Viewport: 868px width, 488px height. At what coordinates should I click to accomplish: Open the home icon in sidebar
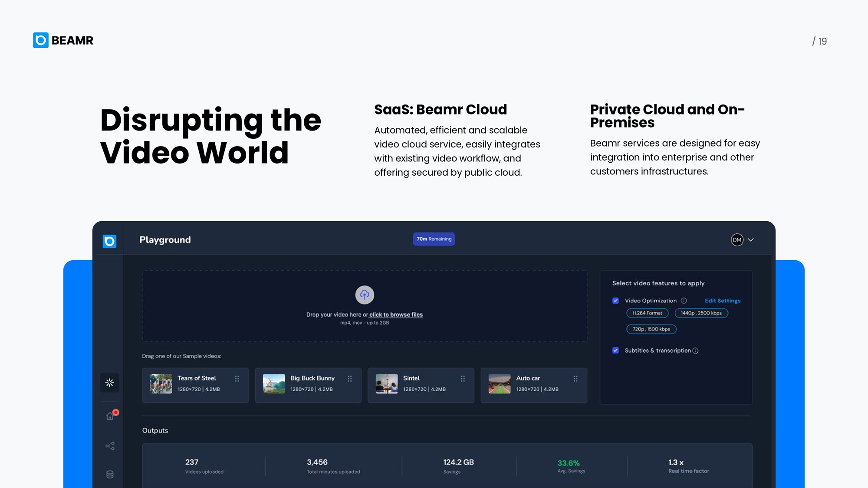coord(110,416)
